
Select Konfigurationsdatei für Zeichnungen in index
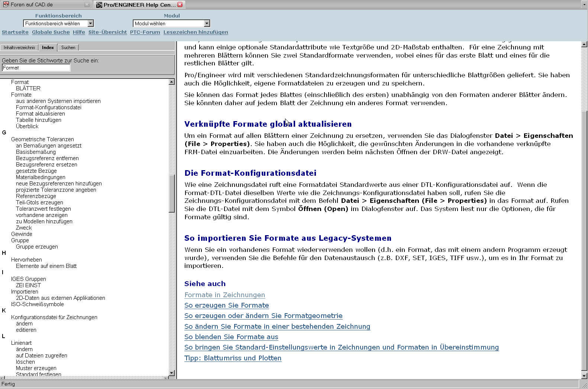(54, 317)
